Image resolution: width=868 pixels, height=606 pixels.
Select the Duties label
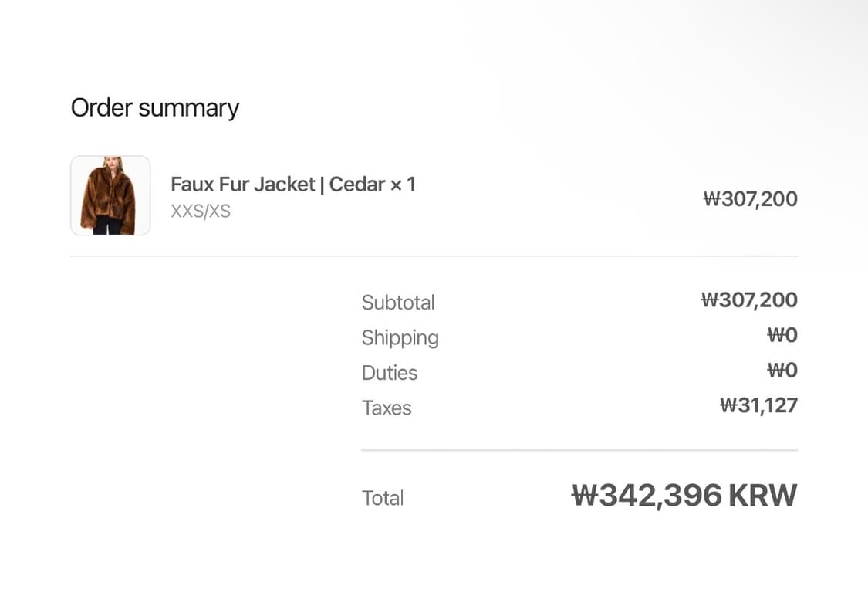pyautogui.click(x=390, y=373)
